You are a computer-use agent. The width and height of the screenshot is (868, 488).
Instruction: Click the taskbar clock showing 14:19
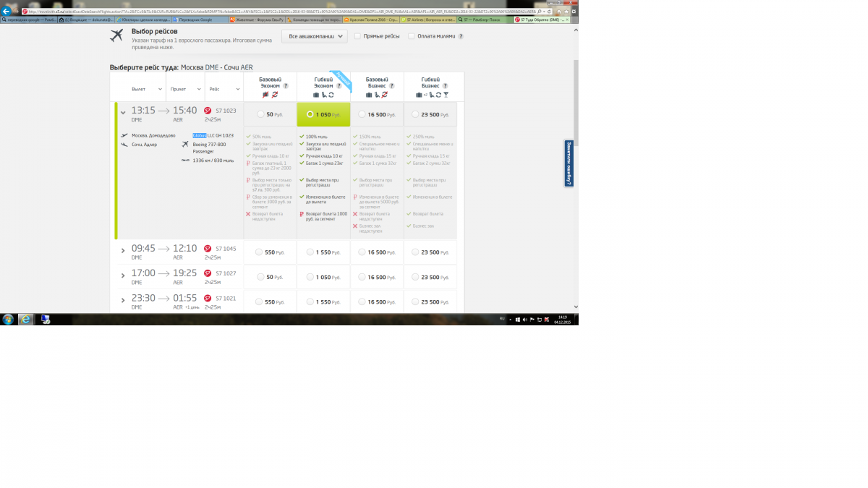563,319
